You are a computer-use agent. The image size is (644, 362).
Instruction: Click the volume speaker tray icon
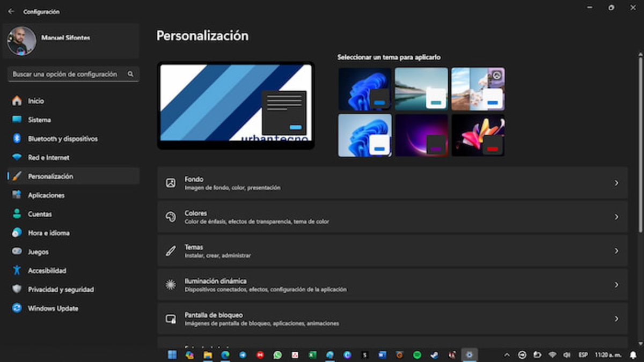pyautogui.click(x=567, y=355)
